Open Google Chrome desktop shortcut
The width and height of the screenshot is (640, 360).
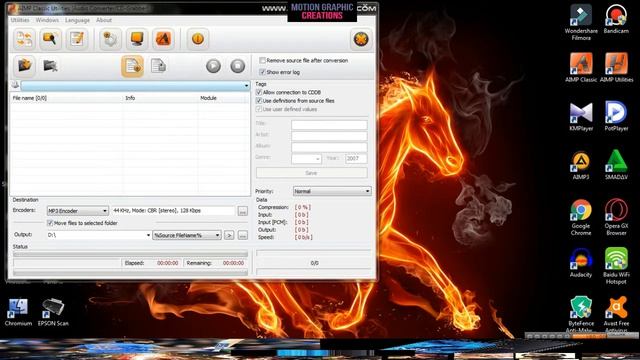tap(581, 217)
